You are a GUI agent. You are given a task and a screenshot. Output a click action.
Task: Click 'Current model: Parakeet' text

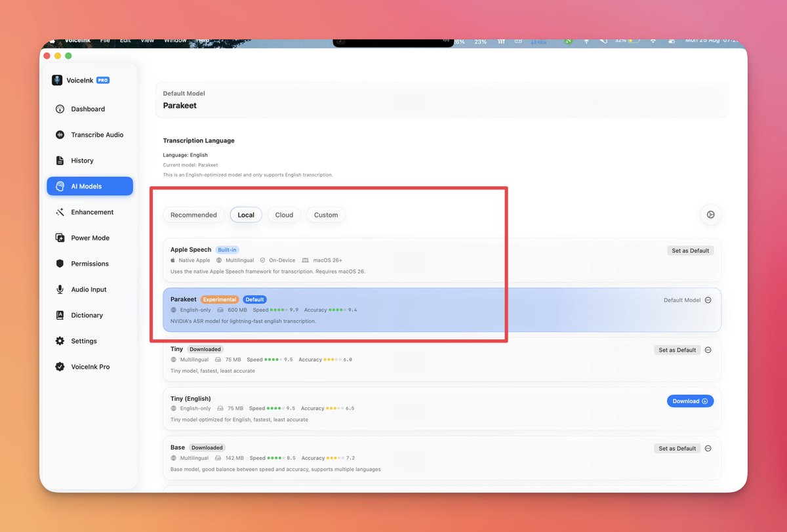point(191,165)
